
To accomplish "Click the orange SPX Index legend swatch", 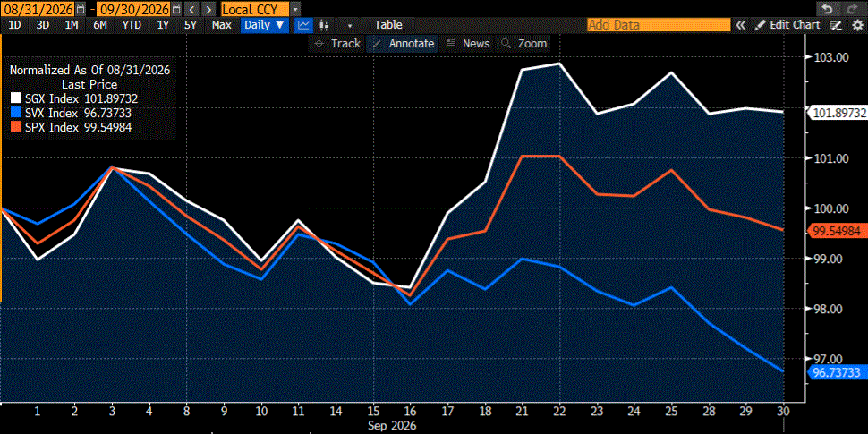I will click(17, 128).
